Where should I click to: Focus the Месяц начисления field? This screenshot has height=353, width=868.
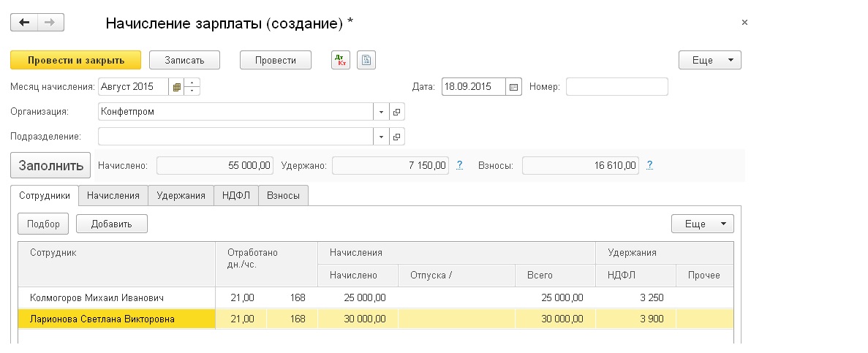(x=133, y=87)
